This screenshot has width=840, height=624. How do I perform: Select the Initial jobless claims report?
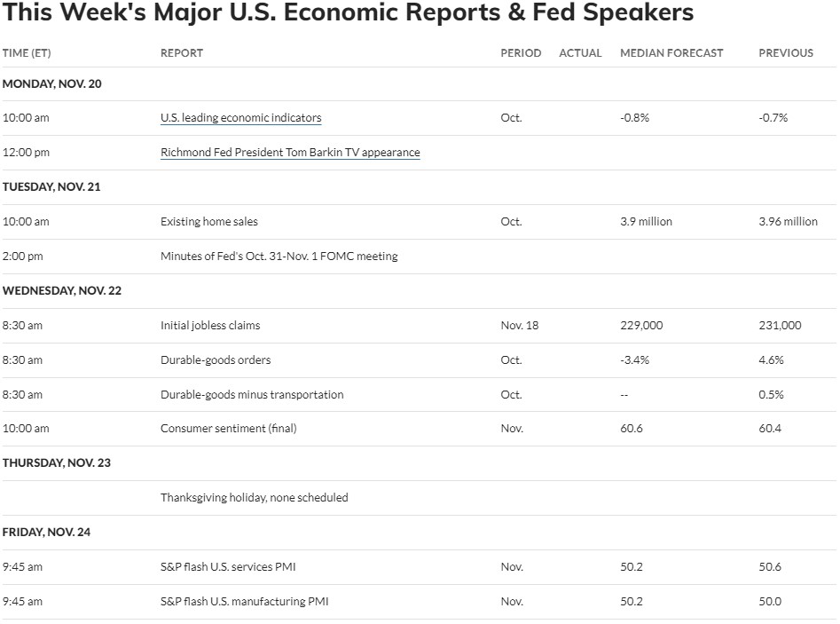[210, 326]
